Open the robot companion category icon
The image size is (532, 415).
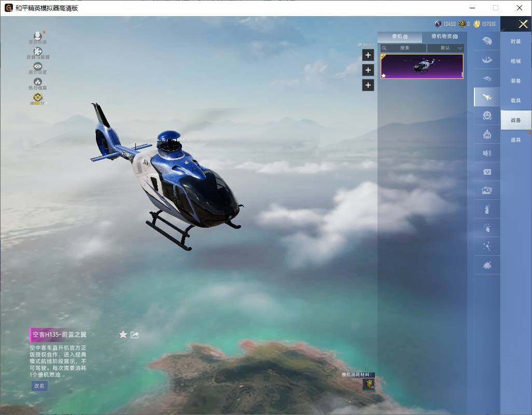pos(487,135)
